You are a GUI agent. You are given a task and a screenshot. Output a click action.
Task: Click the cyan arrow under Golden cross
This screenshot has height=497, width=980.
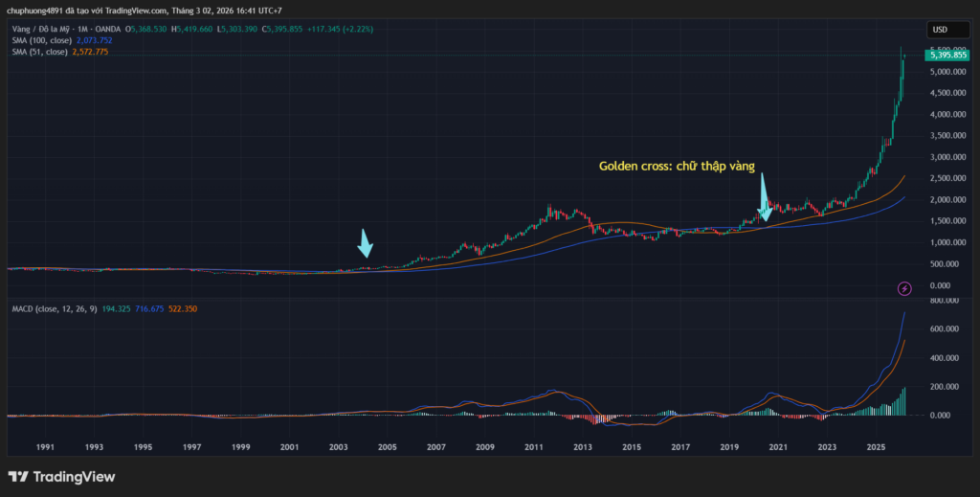(764, 199)
